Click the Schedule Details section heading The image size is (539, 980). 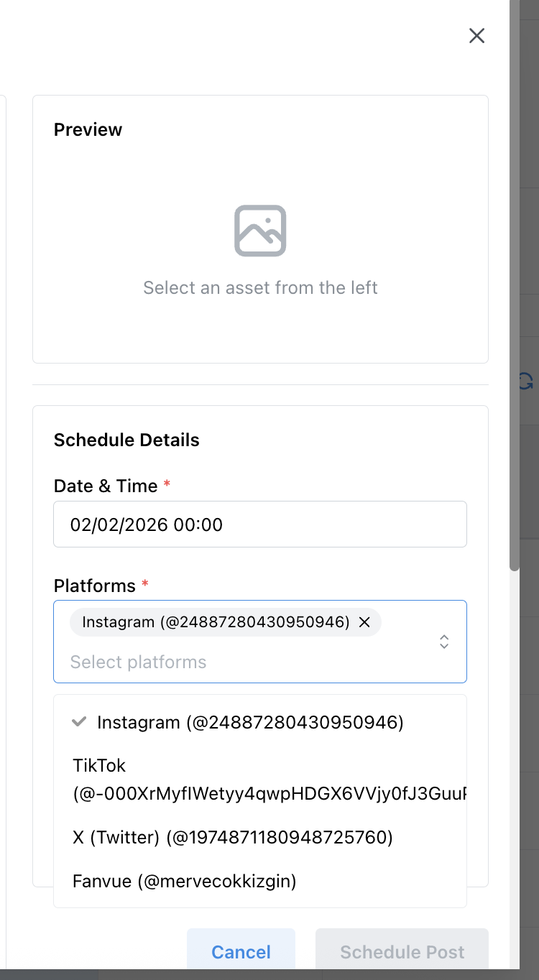[x=126, y=440]
